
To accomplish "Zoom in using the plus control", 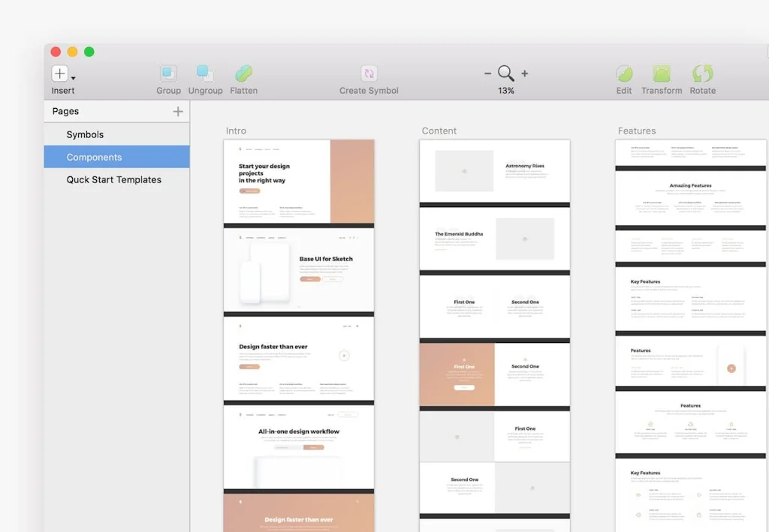I will tap(524, 74).
